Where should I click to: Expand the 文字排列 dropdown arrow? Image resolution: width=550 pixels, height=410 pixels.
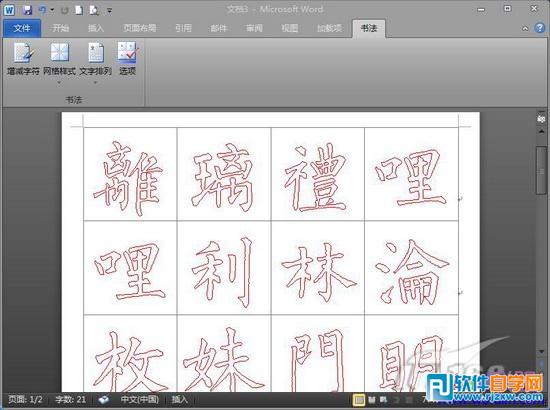(95, 83)
